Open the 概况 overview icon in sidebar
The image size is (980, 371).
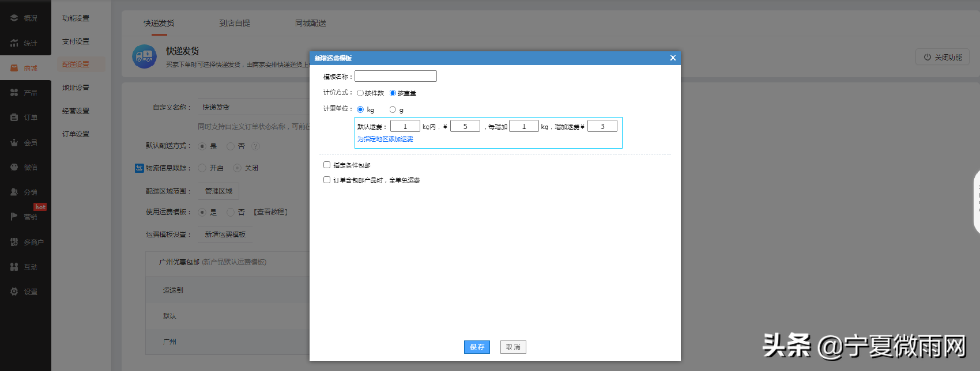(x=14, y=18)
